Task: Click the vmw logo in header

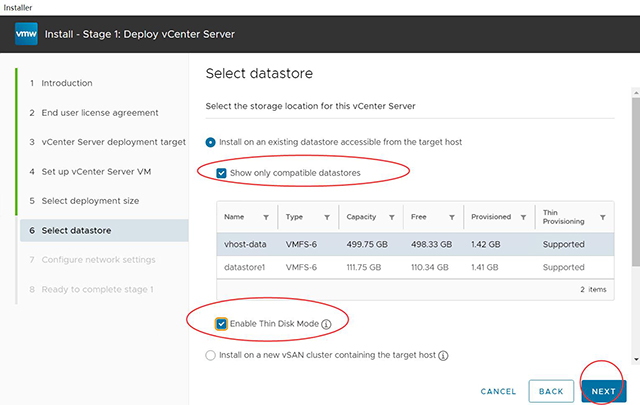Action: pyautogui.click(x=26, y=34)
